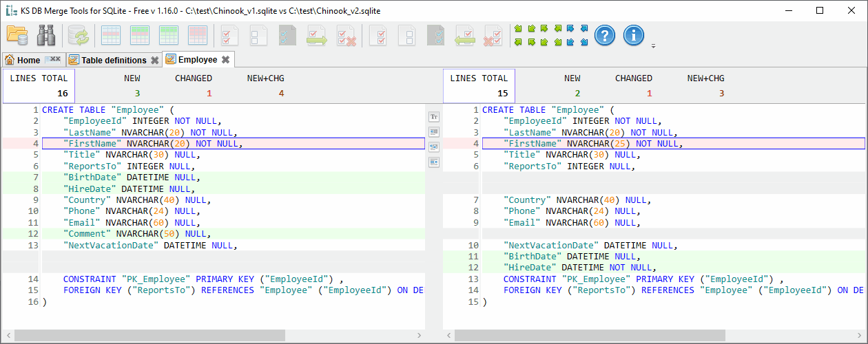The width and height of the screenshot is (868, 344).
Task: Click the first green table filter icon
Action: tap(140, 34)
